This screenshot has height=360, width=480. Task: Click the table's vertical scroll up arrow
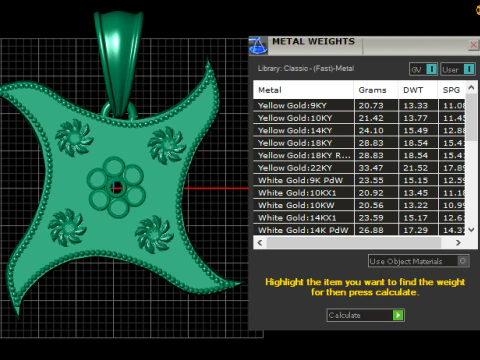471,88
